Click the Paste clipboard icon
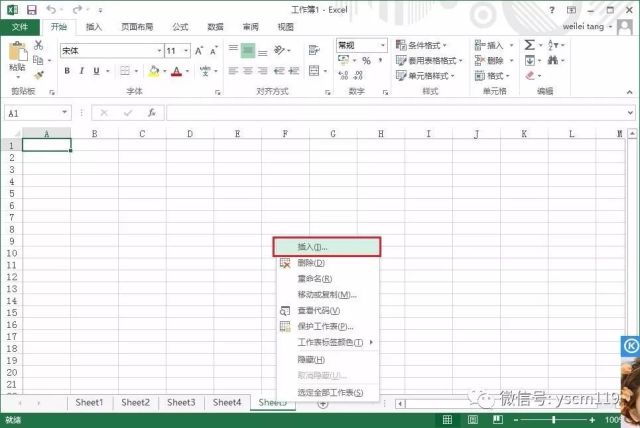This screenshot has height=428, width=640. click(18, 52)
